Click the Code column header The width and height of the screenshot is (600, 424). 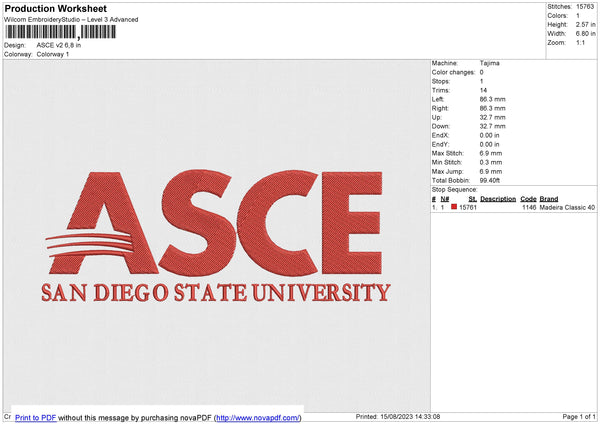pos(528,199)
